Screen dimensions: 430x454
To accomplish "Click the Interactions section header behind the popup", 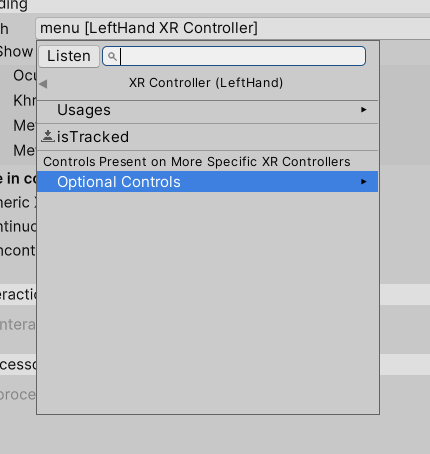I will coord(18,295).
